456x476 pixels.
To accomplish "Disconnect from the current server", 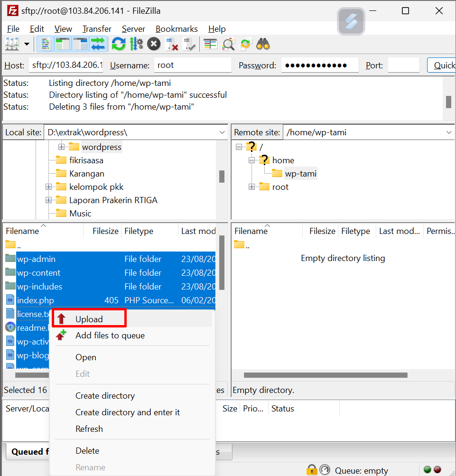I will coord(171,44).
